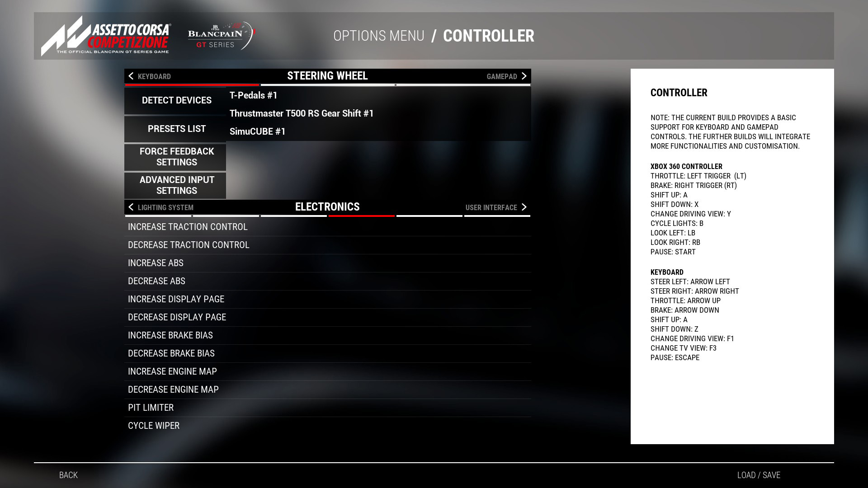This screenshot has width=868, height=488.
Task: Select PRESETS LIST option
Action: 176,129
